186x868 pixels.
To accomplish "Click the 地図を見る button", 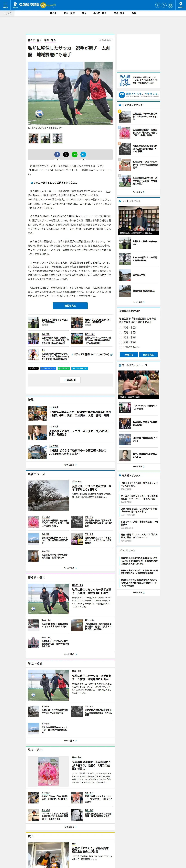I will (x=70, y=306).
